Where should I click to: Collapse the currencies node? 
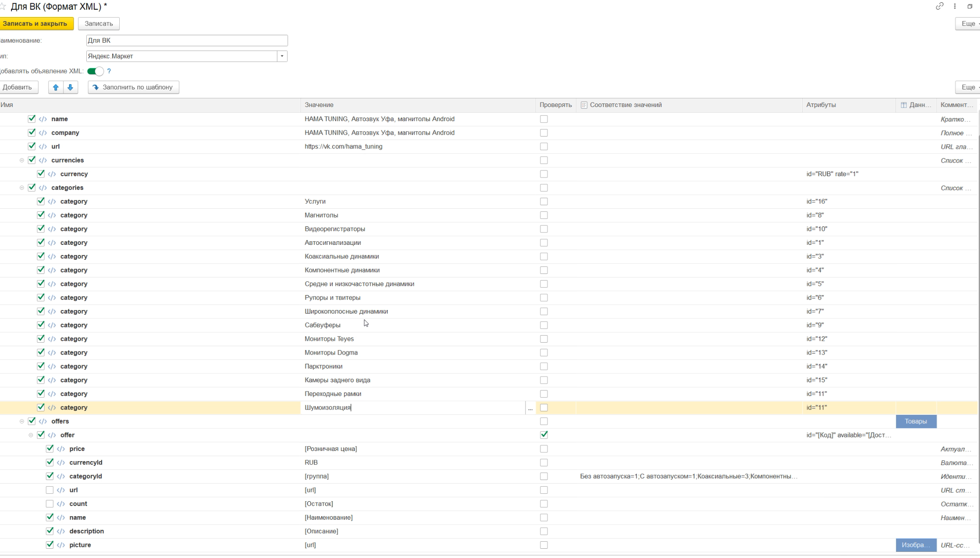coord(22,160)
